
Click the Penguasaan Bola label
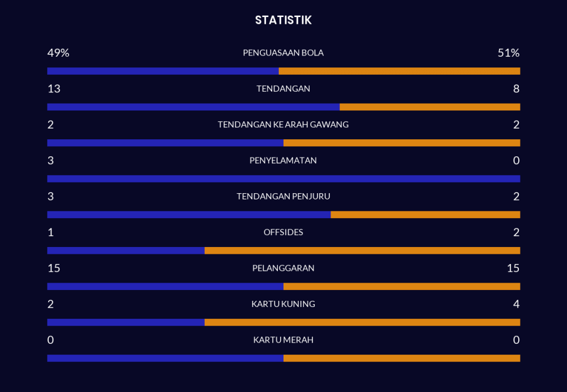pos(283,53)
